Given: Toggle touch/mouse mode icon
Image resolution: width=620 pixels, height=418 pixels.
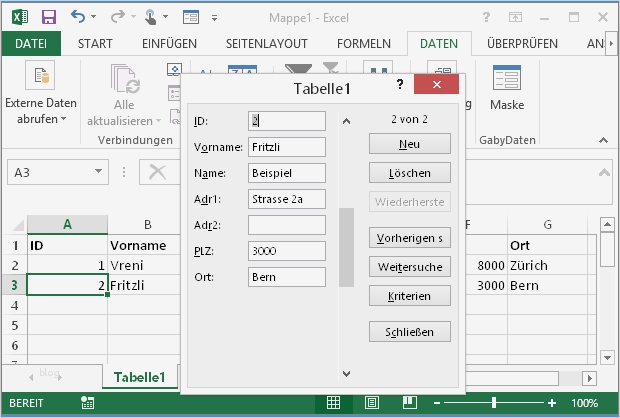Looking at the screenshot, I should click(x=150, y=17).
